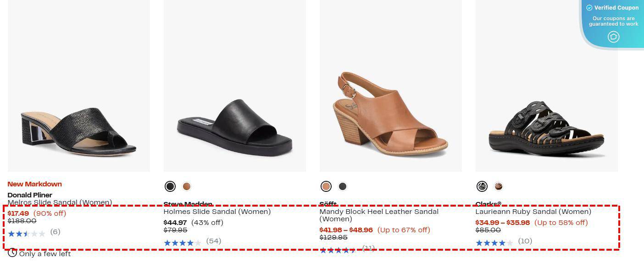Choose the black color for the Söfft Mandy sandal
Screen dimensions: 644x269
point(343,186)
